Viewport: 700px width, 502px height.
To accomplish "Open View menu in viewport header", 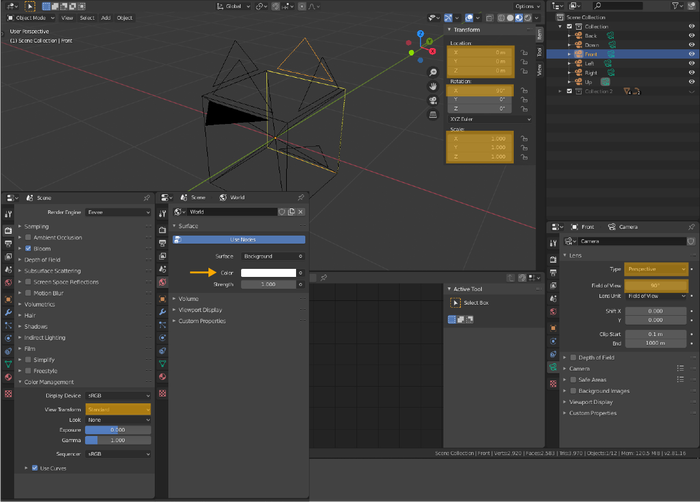I will (67, 18).
